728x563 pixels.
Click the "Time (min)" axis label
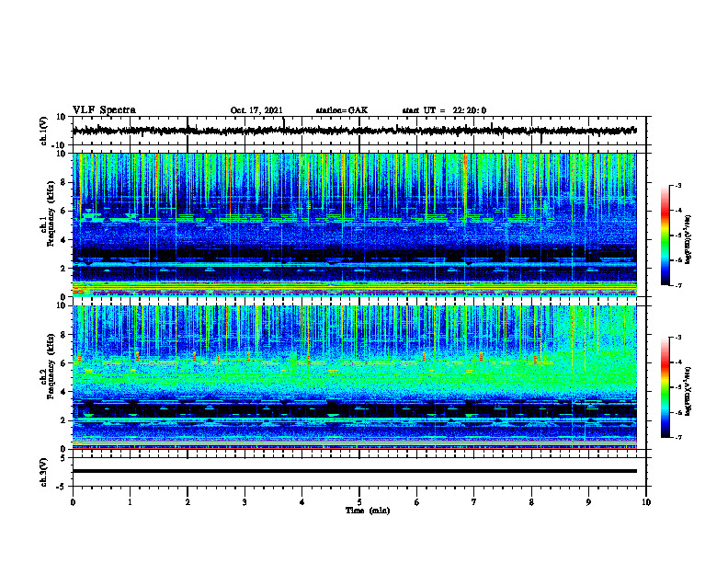click(368, 511)
